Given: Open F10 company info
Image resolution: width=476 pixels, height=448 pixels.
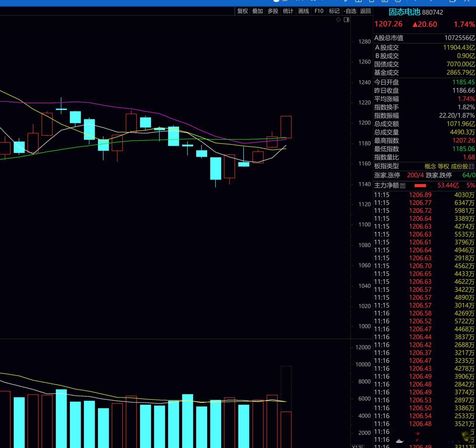Looking at the screenshot, I should (319, 11).
